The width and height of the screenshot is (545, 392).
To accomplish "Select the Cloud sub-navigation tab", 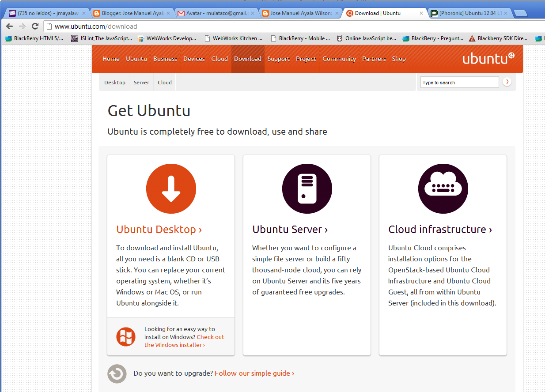I will tap(165, 83).
